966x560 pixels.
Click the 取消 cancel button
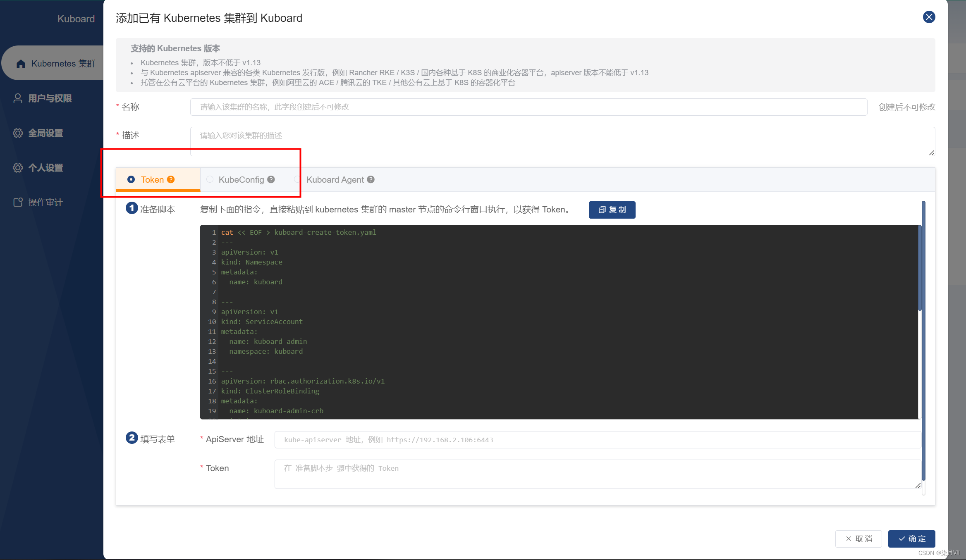click(858, 539)
